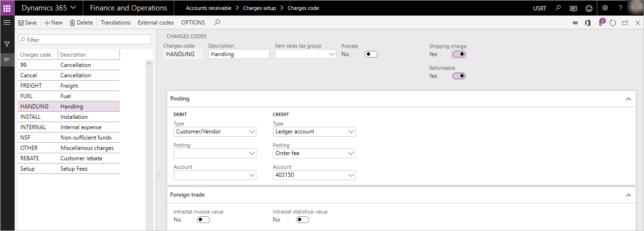Open the app launcher waffle icon

pos(7,8)
